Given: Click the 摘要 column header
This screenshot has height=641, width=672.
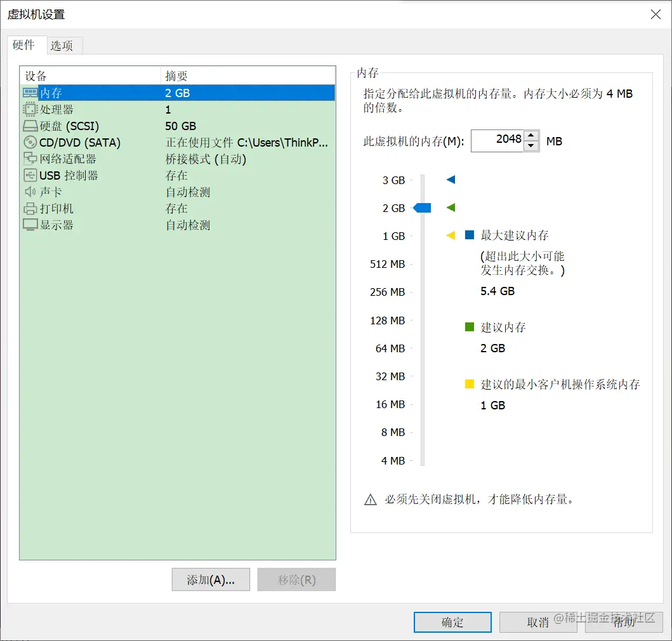Looking at the screenshot, I should pyautogui.click(x=248, y=76).
